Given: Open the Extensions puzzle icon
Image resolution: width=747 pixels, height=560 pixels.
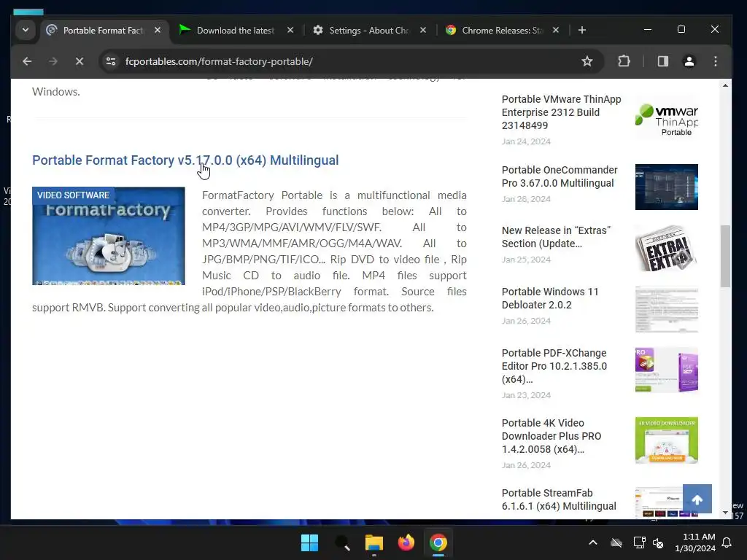Looking at the screenshot, I should coord(624,61).
